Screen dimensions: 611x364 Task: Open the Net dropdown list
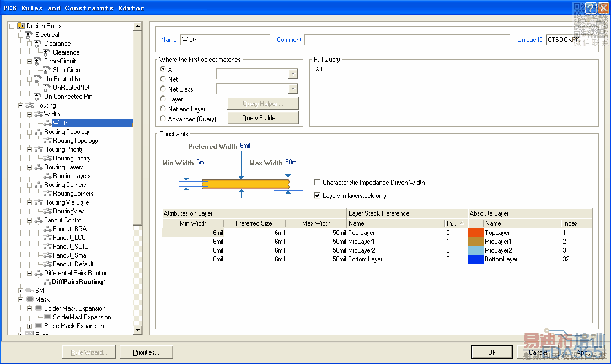pyautogui.click(x=293, y=74)
